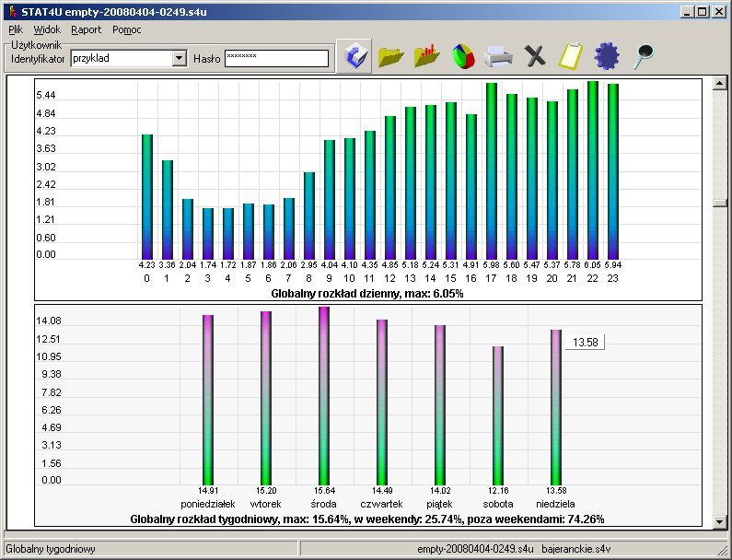This screenshot has width=732, height=560.
Task: Click the printer icon
Action: tap(498, 56)
